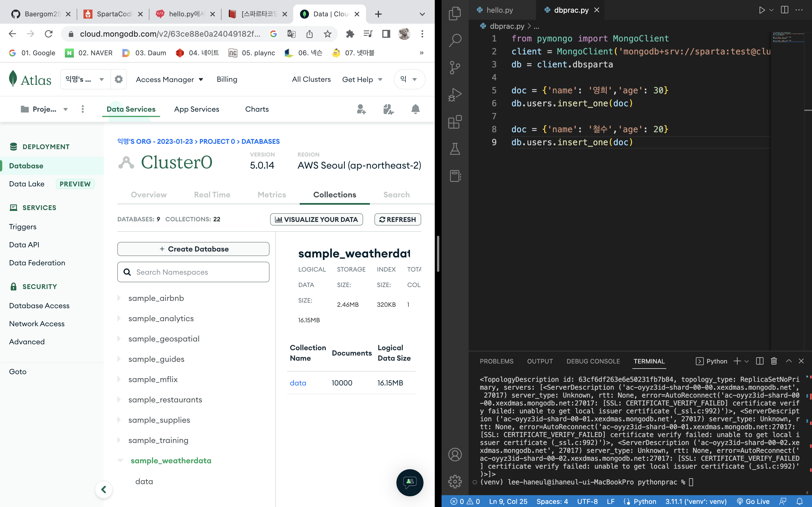Open the VS Code Explorer icon
This screenshot has height=507, width=812.
coord(454,14)
